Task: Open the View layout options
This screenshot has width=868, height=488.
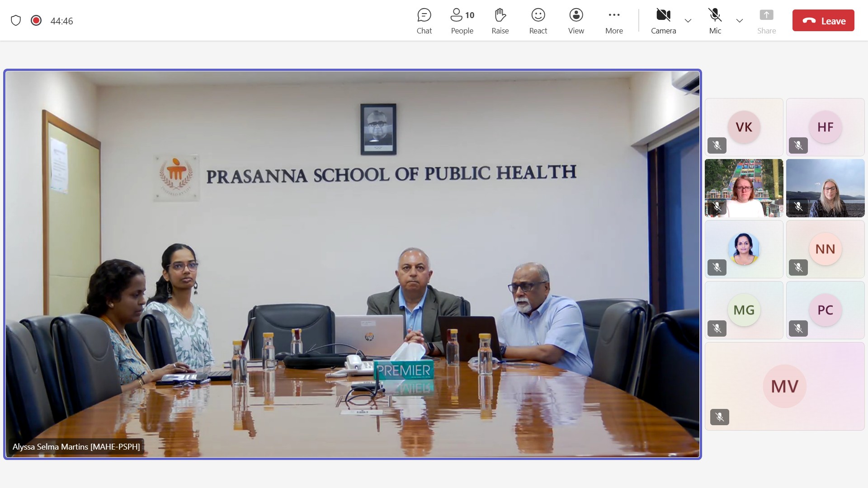Action: click(x=576, y=21)
